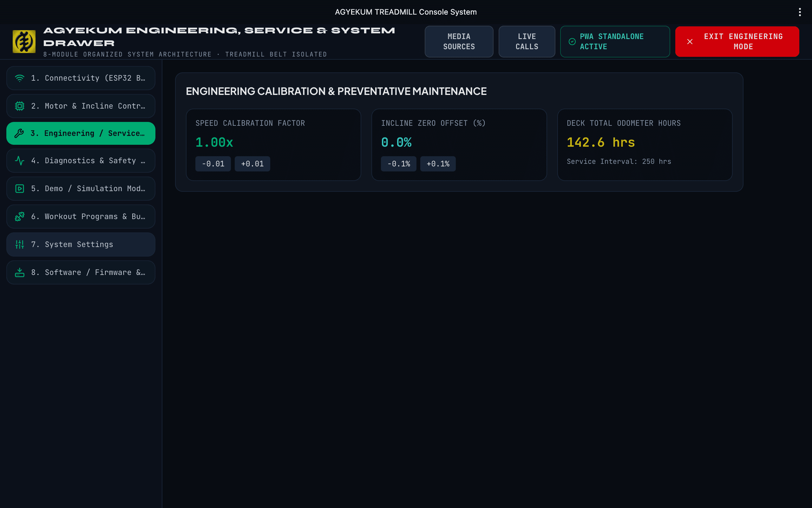The image size is (812, 508).
Task: Open 5. Demo / Simulation Mode
Action: click(x=81, y=189)
